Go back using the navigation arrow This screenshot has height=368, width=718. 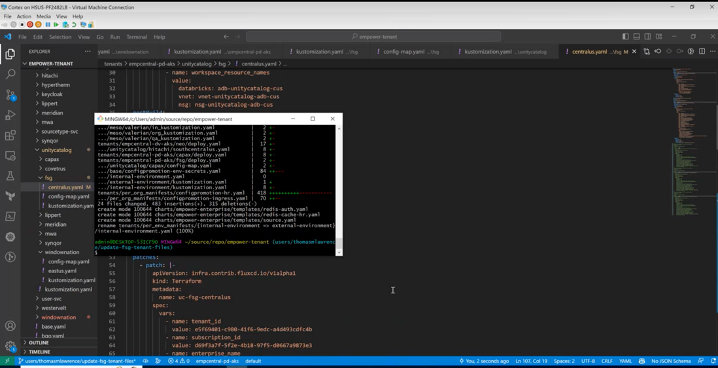pos(226,37)
